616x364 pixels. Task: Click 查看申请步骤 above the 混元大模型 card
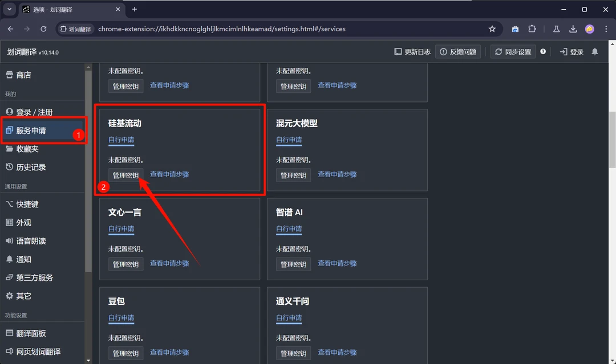click(x=338, y=85)
